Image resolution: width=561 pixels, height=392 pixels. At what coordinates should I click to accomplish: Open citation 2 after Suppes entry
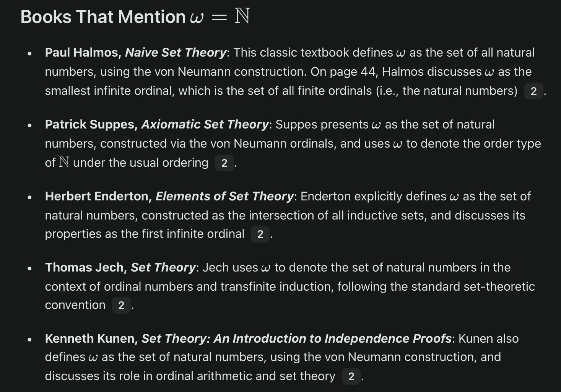tap(224, 163)
